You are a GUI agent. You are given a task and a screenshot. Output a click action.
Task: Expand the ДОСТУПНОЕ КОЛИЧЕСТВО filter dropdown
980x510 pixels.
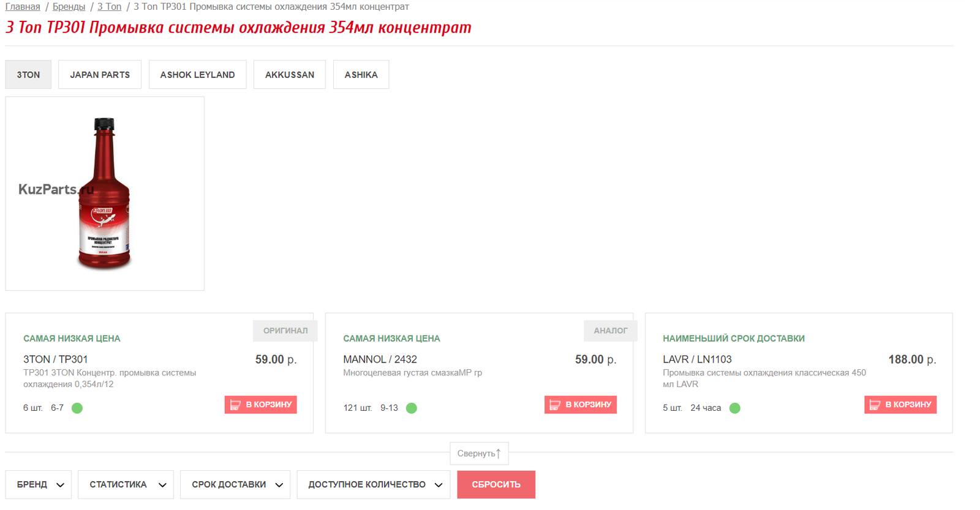tap(374, 485)
